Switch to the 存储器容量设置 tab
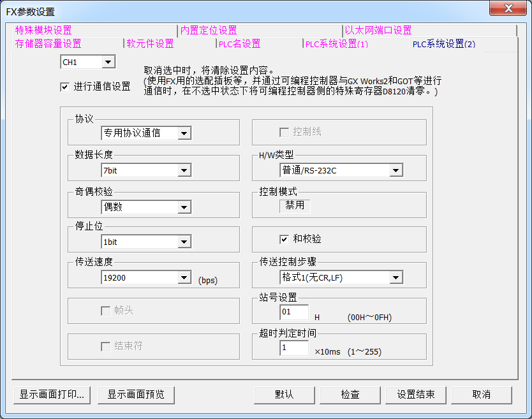This screenshot has width=532, height=419. point(48,44)
